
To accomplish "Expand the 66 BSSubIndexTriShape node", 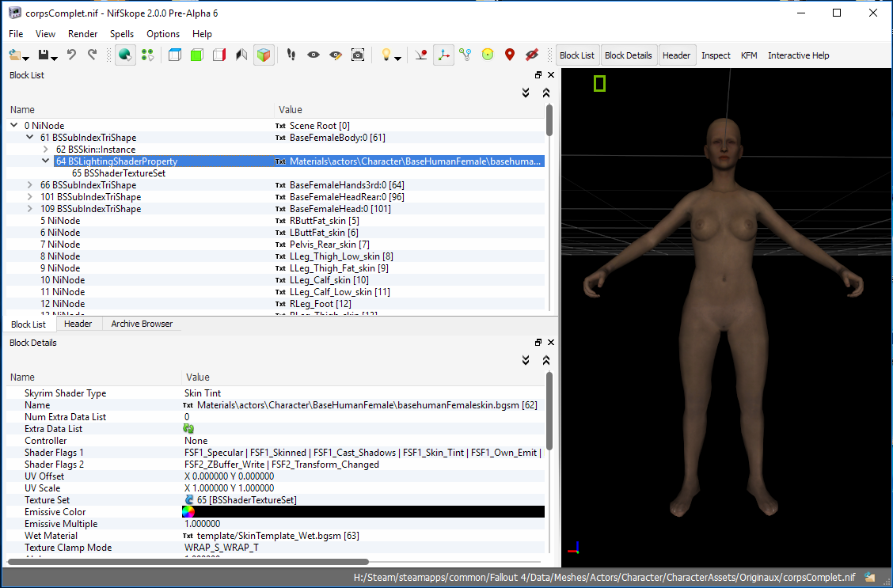I will pyautogui.click(x=29, y=185).
